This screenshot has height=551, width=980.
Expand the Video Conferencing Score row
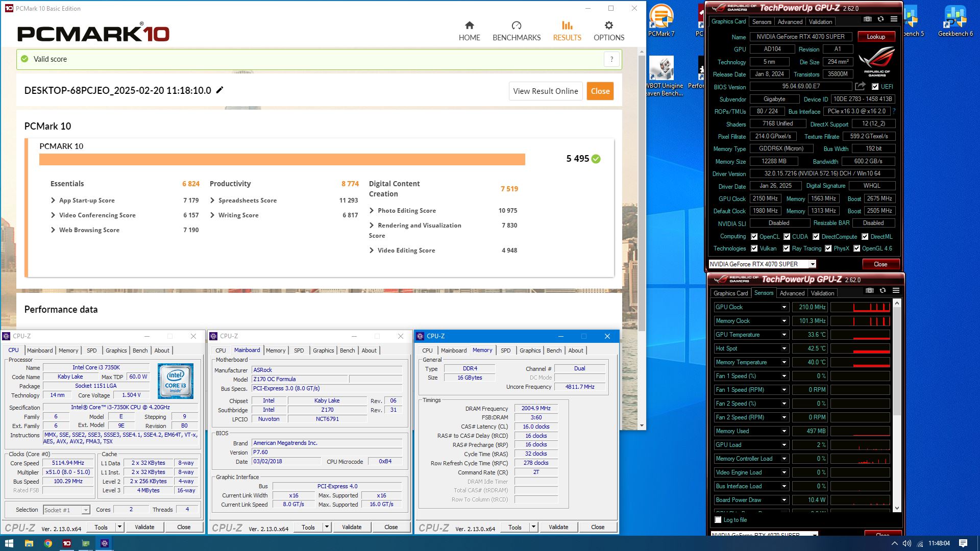point(53,215)
